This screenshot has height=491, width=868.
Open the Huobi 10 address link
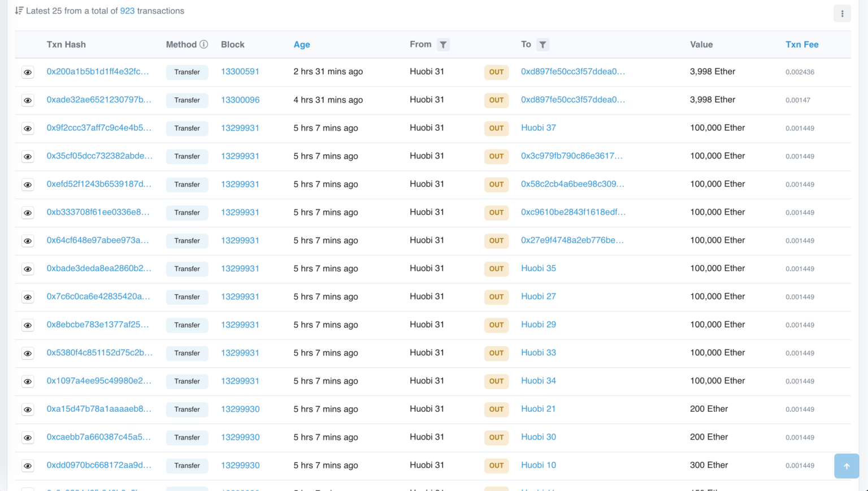tap(539, 465)
